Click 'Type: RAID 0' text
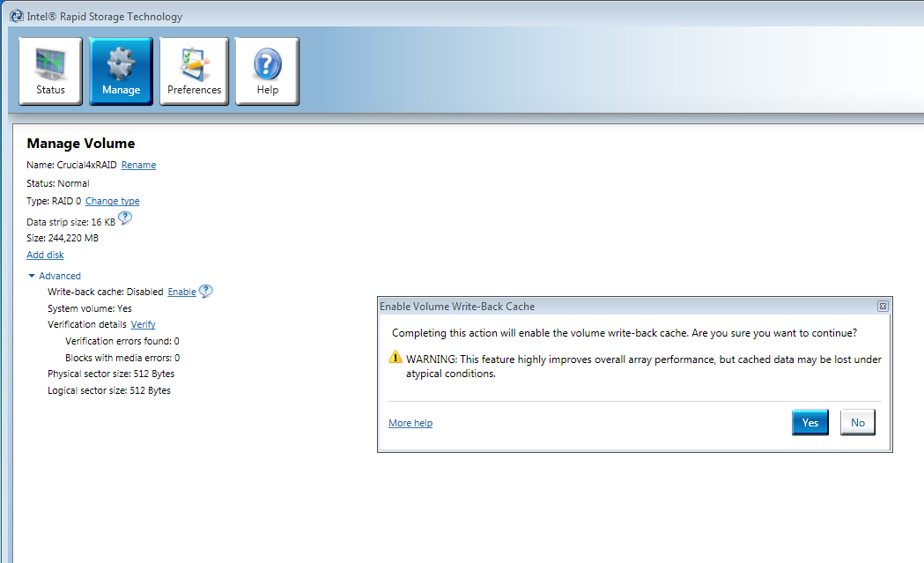The width and height of the screenshot is (924, 563). click(x=54, y=201)
